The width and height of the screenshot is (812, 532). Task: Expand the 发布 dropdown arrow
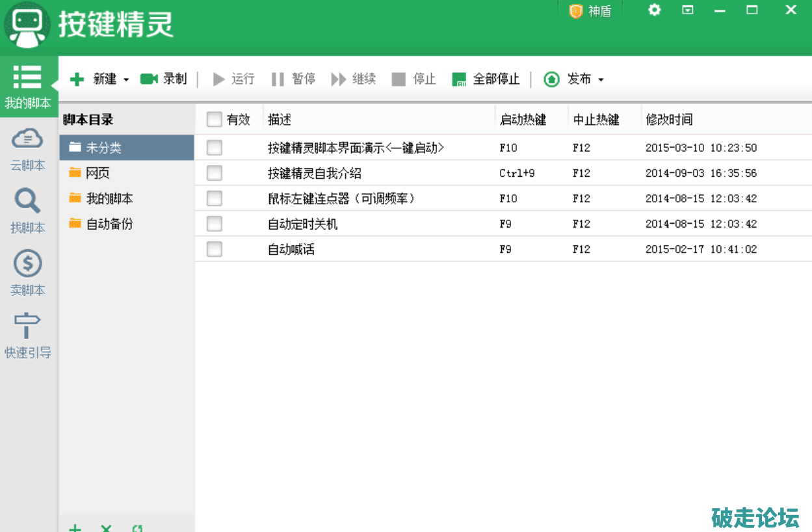[x=601, y=79]
